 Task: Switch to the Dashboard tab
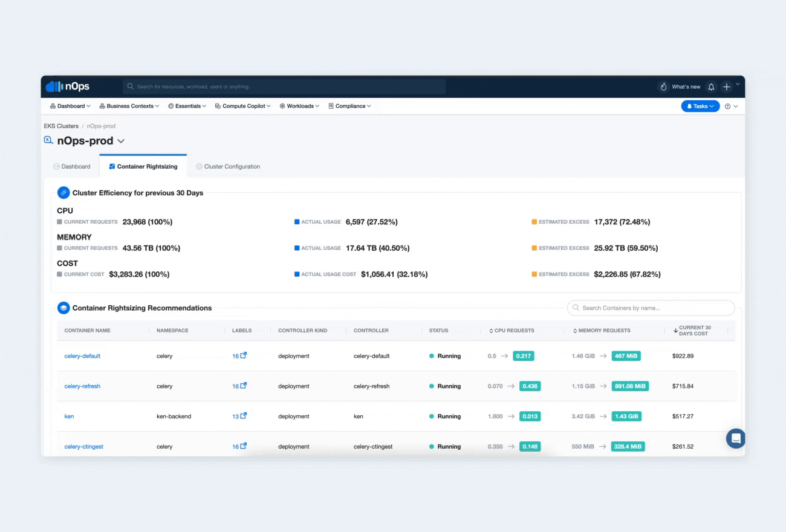pyautogui.click(x=71, y=167)
